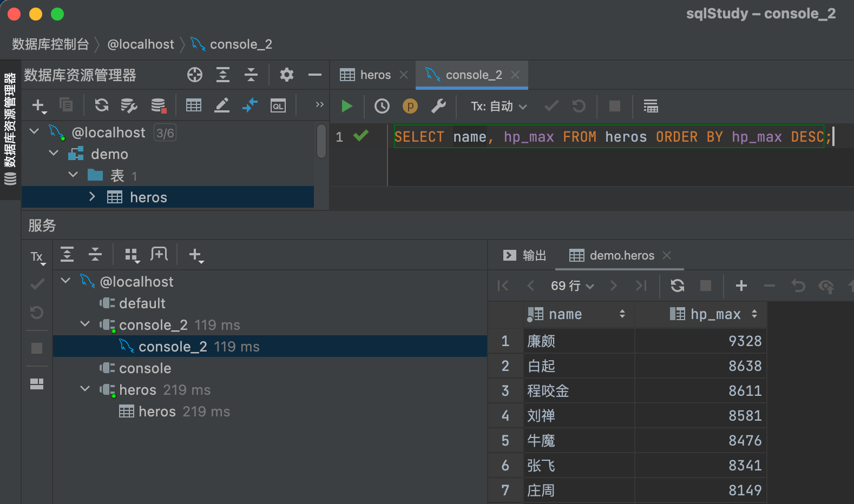The image size is (854, 504).
Task: Select heros table in Database Explorer
Action: pyautogui.click(x=168, y=197)
